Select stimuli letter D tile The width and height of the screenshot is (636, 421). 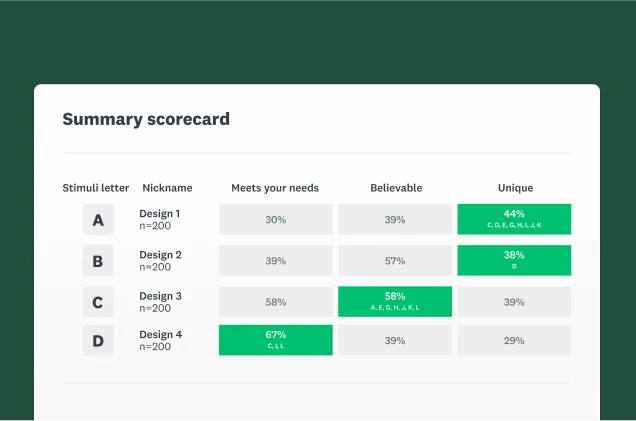tap(98, 340)
